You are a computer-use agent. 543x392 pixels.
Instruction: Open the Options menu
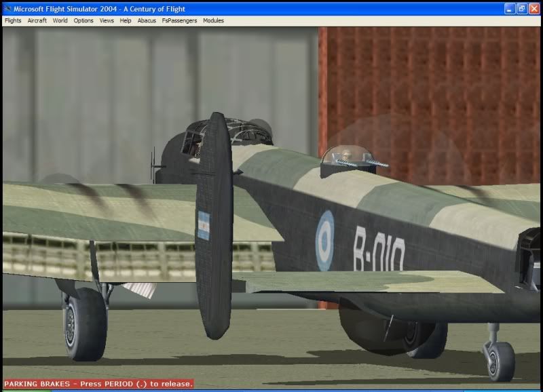tap(83, 21)
